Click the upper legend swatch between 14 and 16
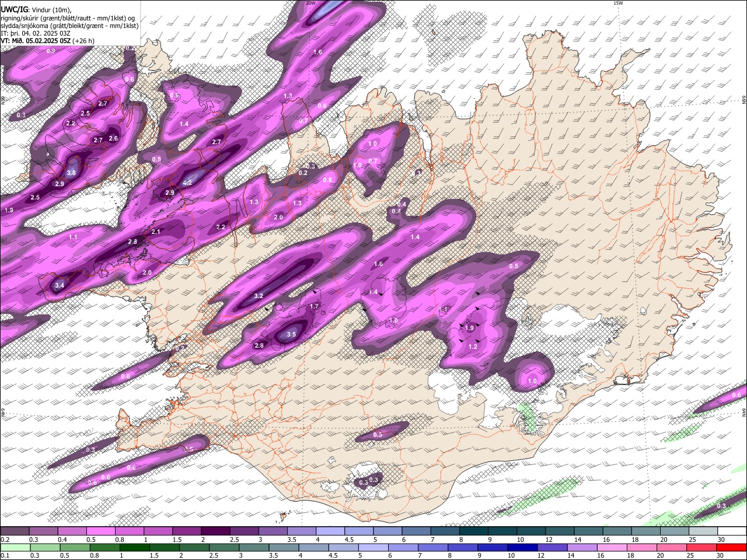This screenshot has height=560, width=747. click(x=587, y=531)
